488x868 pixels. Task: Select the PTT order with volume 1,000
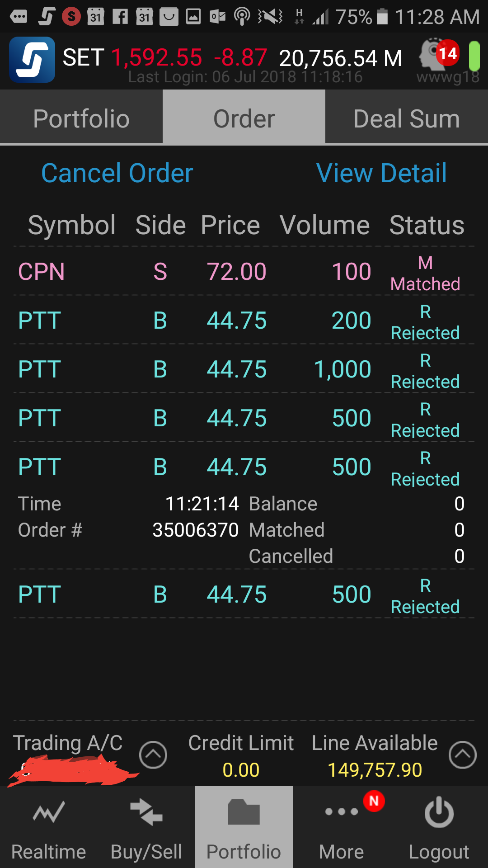pyautogui.click(x=244, y=370)
